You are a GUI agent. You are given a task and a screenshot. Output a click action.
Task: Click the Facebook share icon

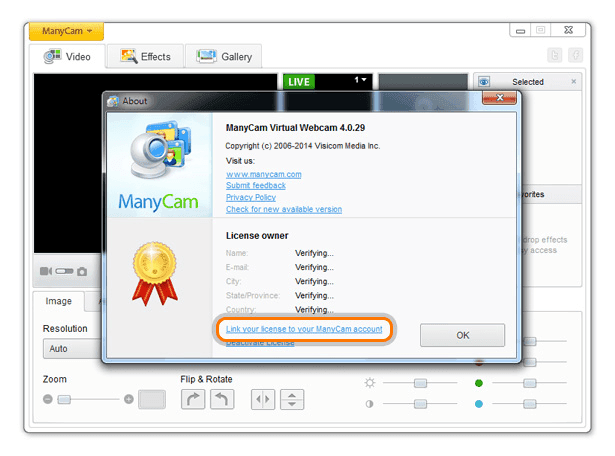575,55
